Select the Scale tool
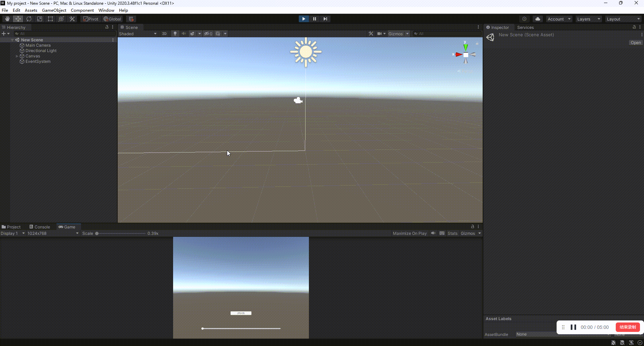This screenshot has height=346, width=644. (39, 19)
